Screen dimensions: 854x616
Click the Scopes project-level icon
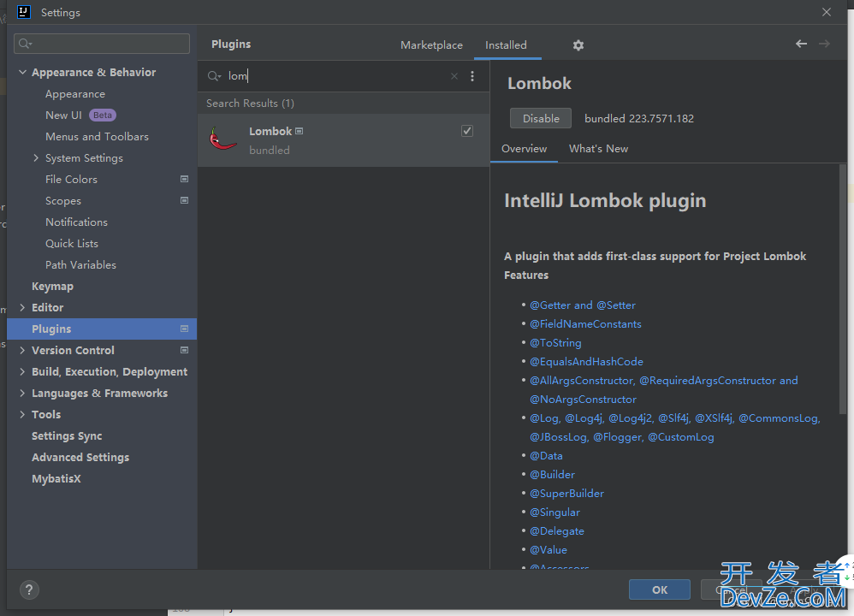185,200
